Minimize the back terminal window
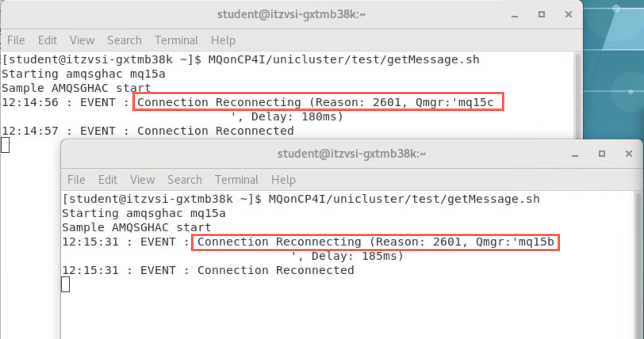This screenshot has height=339, width=644. click(515, 15)
